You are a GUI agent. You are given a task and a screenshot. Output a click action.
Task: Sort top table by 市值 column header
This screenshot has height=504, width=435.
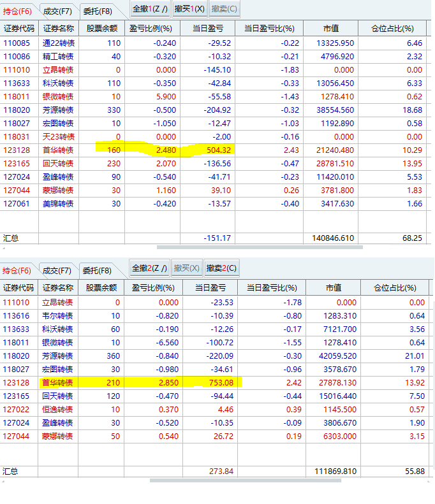[x=331, y=29]
